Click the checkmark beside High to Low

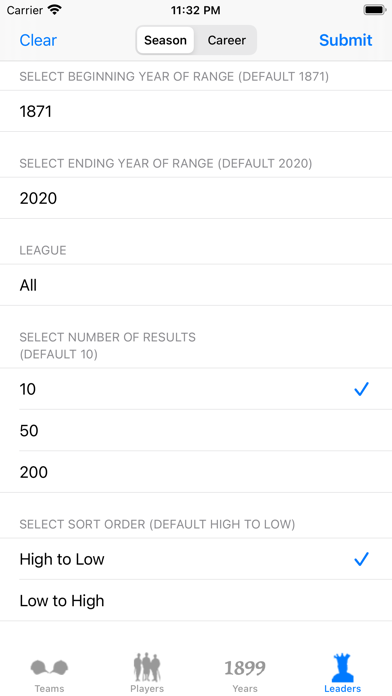(361, 559)
